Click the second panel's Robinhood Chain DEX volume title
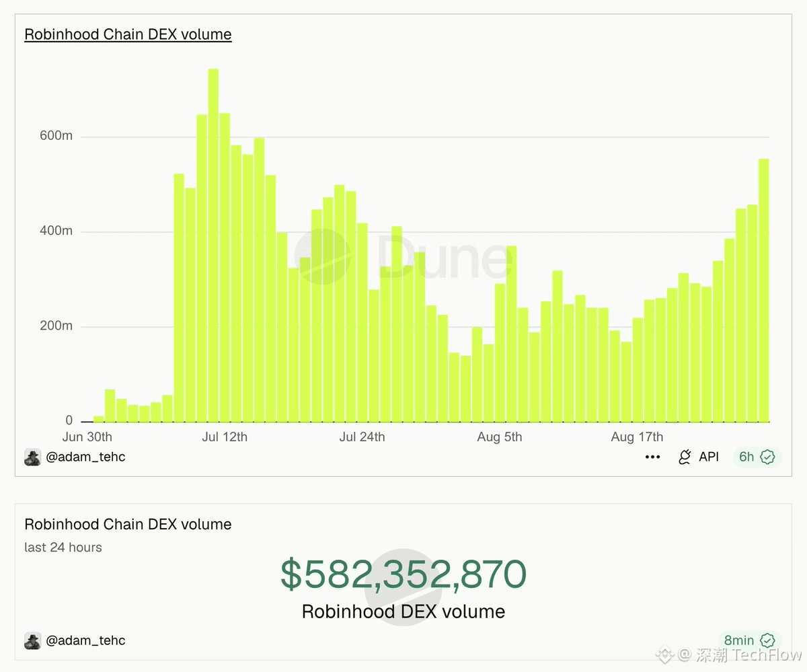 (x=128, y=525)
